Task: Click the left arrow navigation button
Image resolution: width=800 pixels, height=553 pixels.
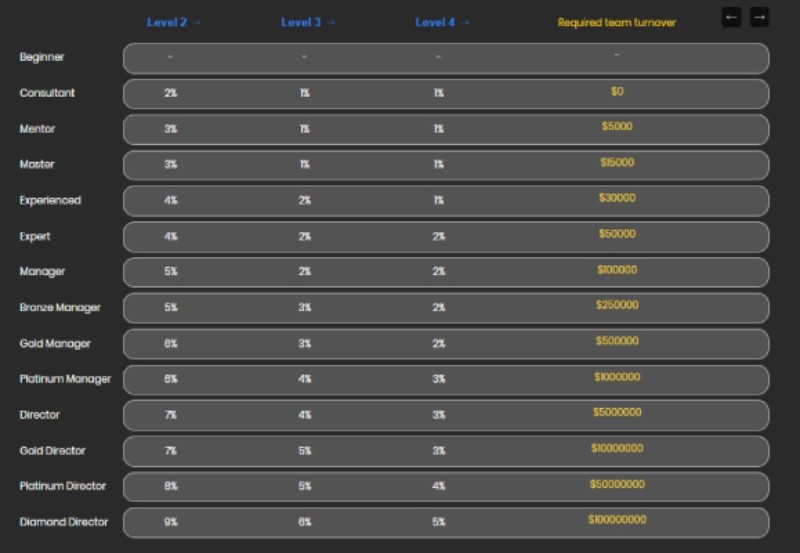Action: point(731,17)
